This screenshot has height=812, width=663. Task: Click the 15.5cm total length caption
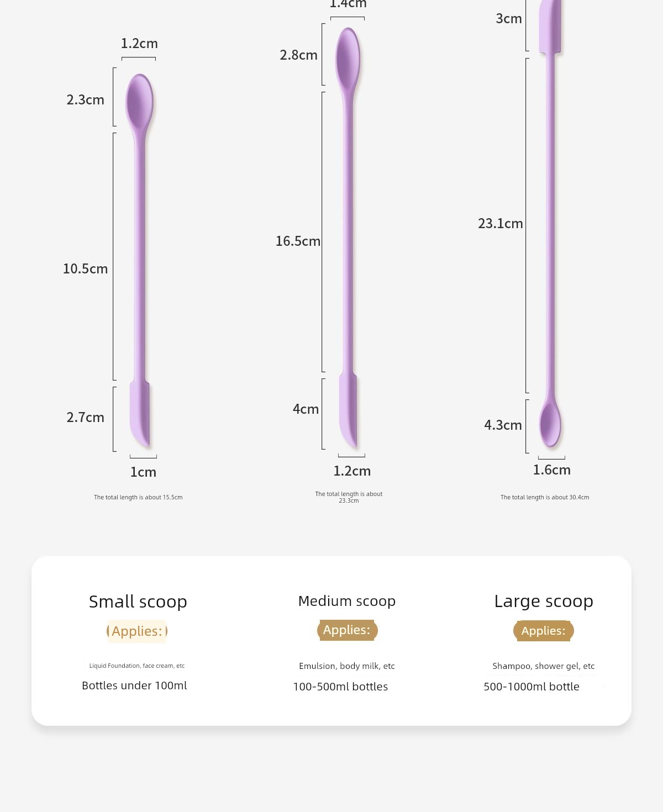tap(138, 497)
